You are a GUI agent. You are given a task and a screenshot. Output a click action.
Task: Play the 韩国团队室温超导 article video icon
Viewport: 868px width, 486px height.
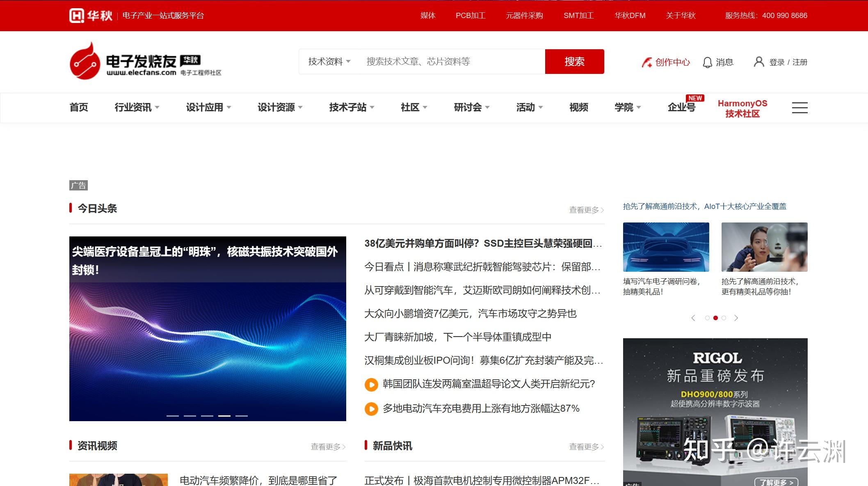click(x=371, y=385)
